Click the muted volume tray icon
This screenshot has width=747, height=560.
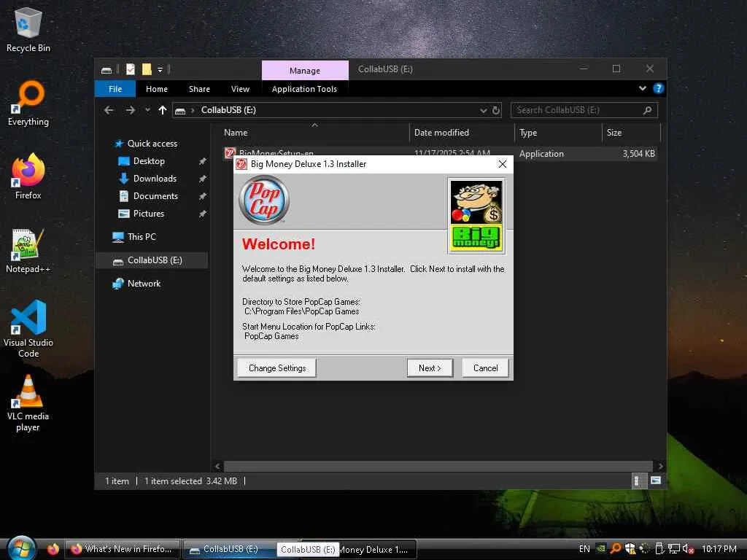coord(688,549)
